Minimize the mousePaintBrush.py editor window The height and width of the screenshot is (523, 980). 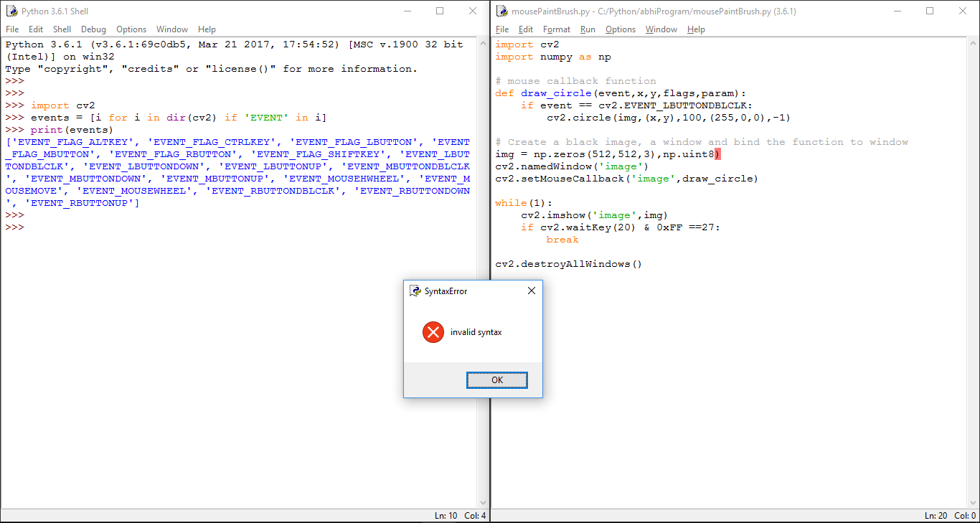coord(897,11)
